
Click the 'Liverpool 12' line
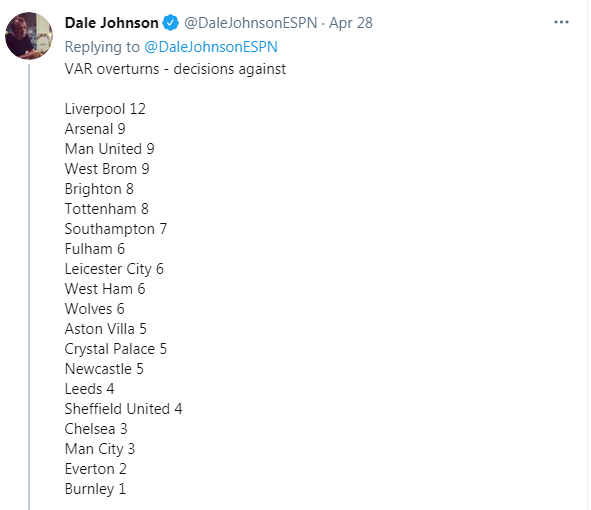[105, 109]
